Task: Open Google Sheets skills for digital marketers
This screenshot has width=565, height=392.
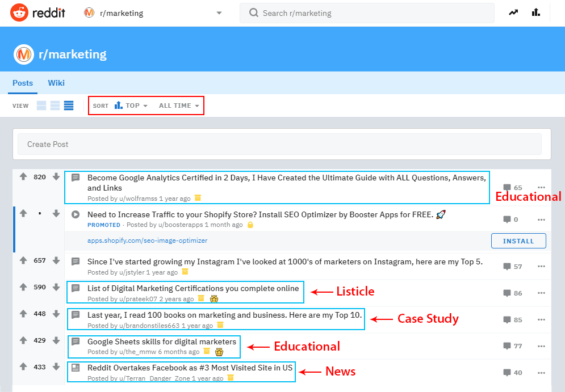Action: [162, 342]
